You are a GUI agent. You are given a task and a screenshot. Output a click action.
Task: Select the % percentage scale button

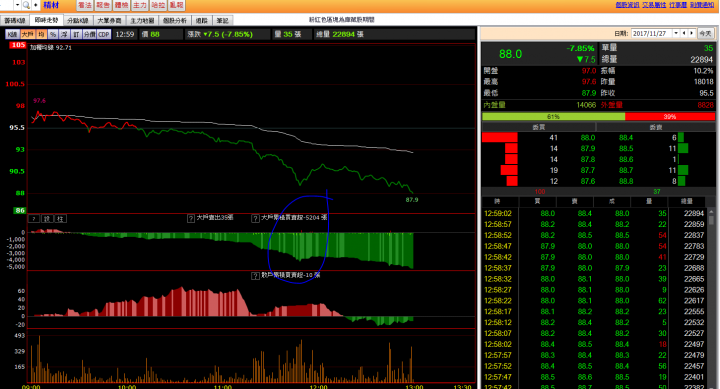pos(53,34)
